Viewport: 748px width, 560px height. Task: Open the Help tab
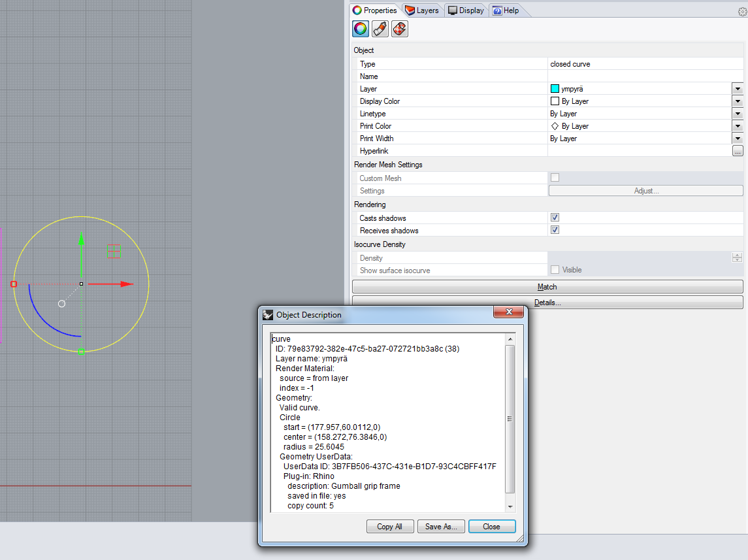[506, 10]
